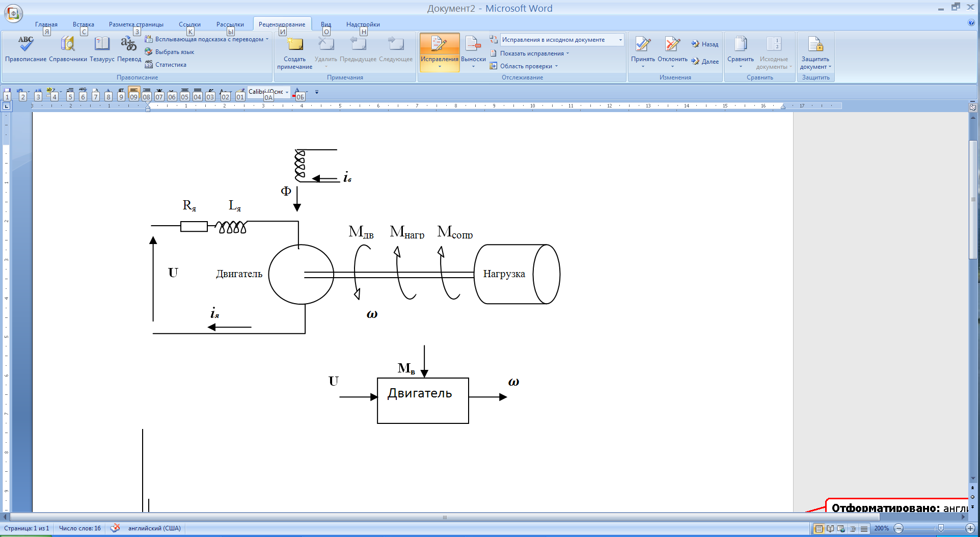Click Redo icon in quick access toolbar
The height and width of the screenshot is (537, 980).
(38, 93)
